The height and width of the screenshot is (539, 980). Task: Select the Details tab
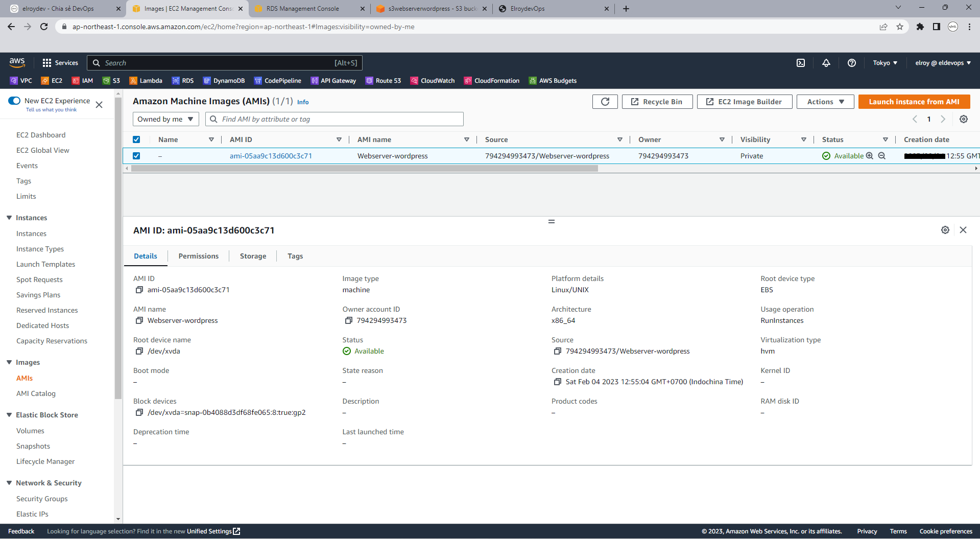[146, 256]
